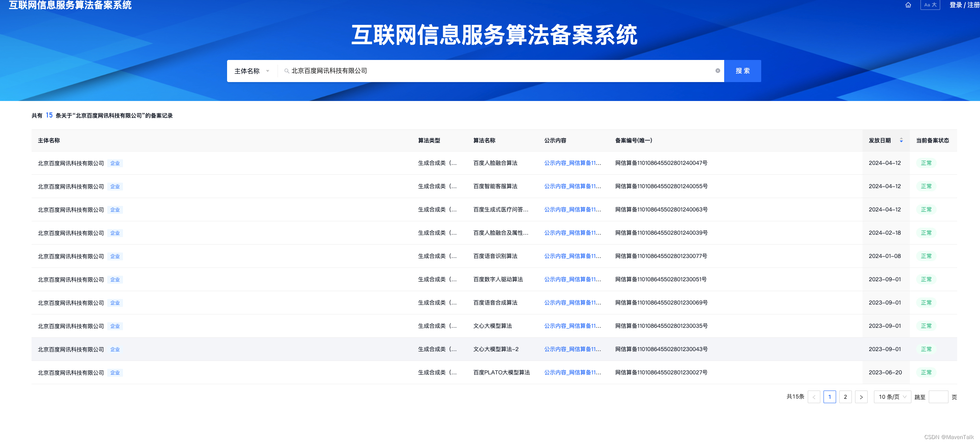Click previous page arrow in pagination
This screenshot has height=443, width=980.
[x=814, y=397]
